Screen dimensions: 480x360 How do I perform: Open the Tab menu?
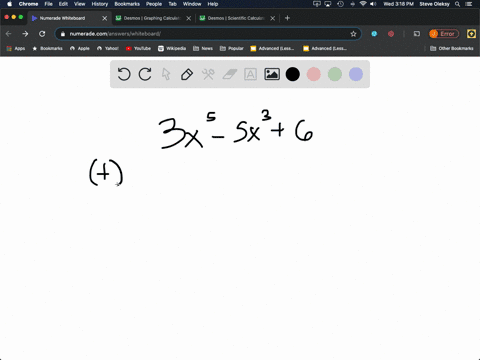pos(172,4)
